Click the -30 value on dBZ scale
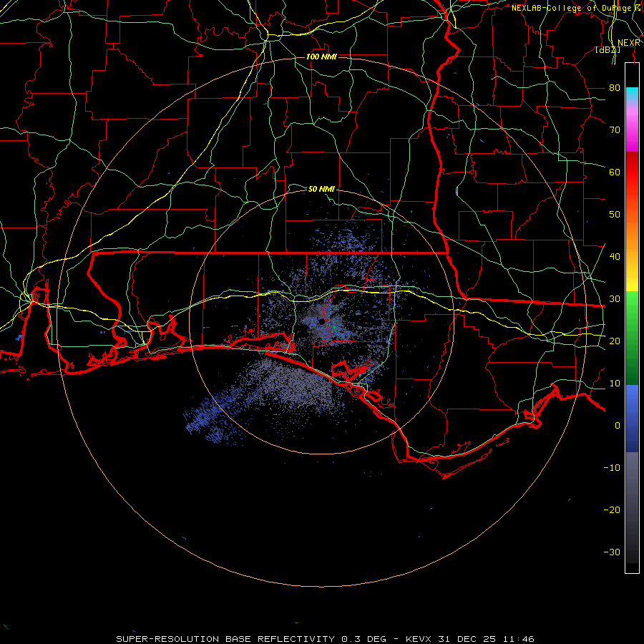This screenshot has height=644, width=644. [612, 552]
